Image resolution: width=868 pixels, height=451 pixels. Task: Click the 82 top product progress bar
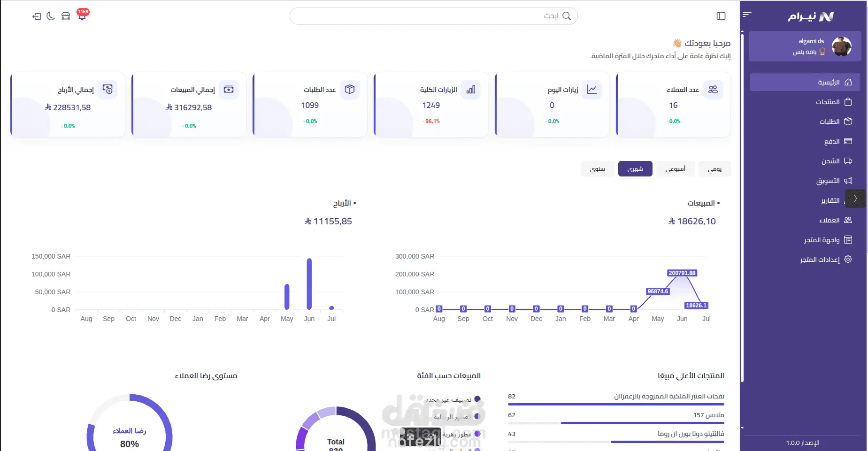click(616, 404)
